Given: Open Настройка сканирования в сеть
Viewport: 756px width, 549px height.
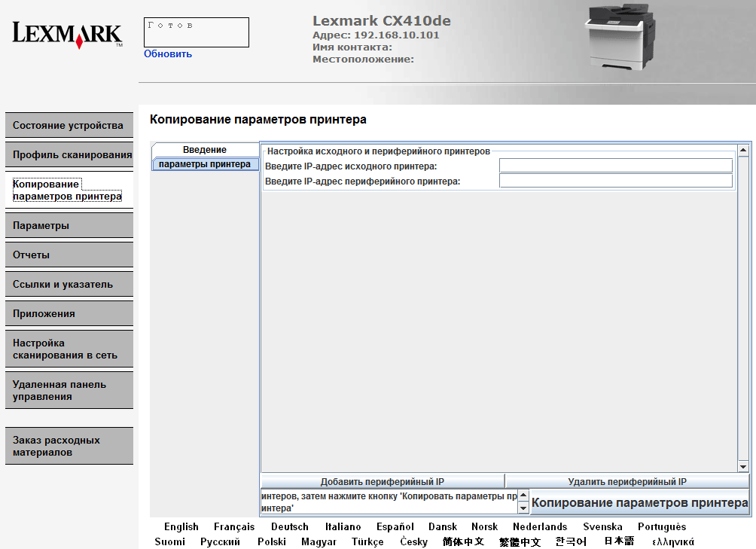Looking at the screenshot, I should click(x=69, y=349).
